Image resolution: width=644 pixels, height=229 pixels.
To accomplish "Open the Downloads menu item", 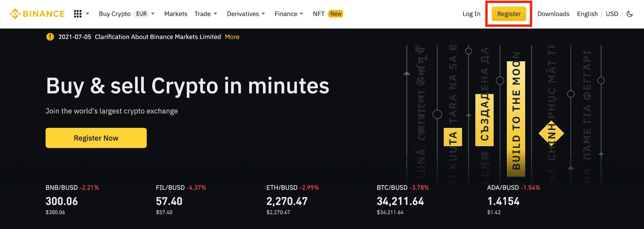I will (553, 14).
